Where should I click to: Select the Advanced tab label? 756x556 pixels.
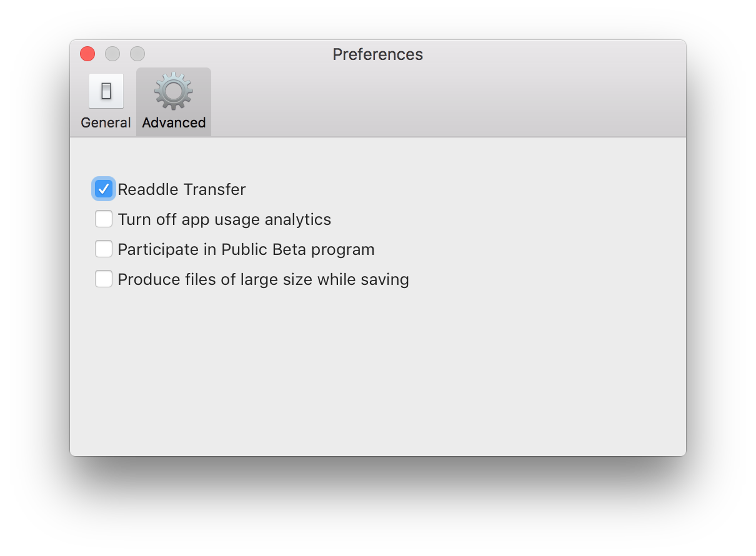174,123
